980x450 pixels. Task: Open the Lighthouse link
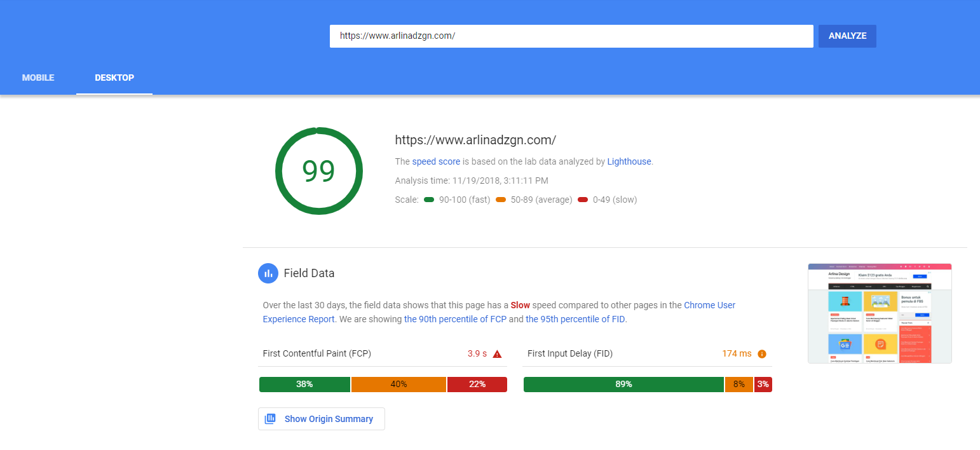[x=629, y=161]
